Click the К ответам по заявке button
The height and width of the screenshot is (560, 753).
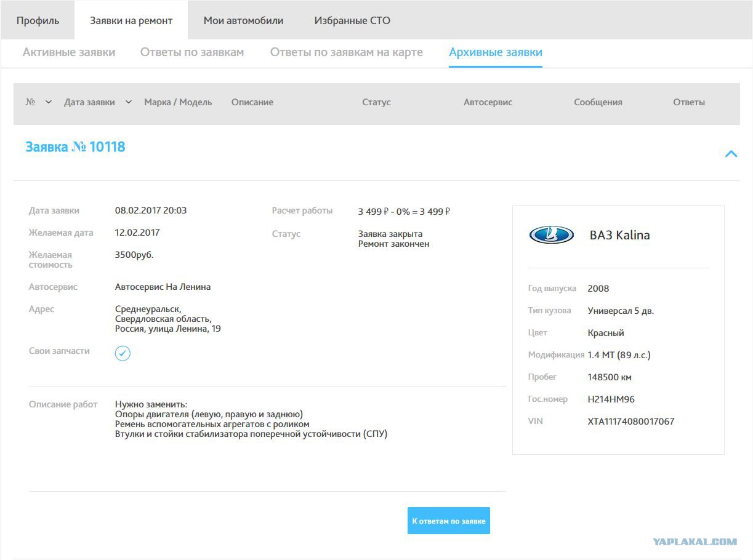(449, 521)
